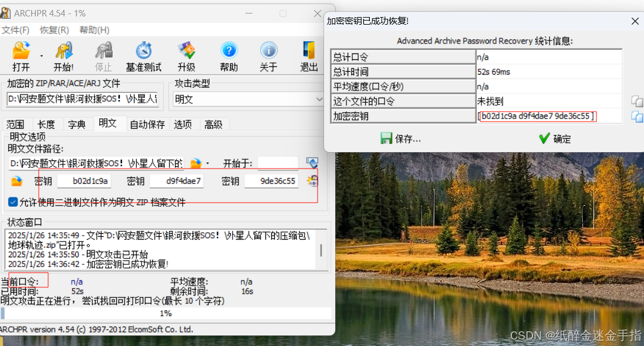The height and width of the screenshot is (346, 644).
Task: Click the plaintext file path field
Action: (96, 163)
